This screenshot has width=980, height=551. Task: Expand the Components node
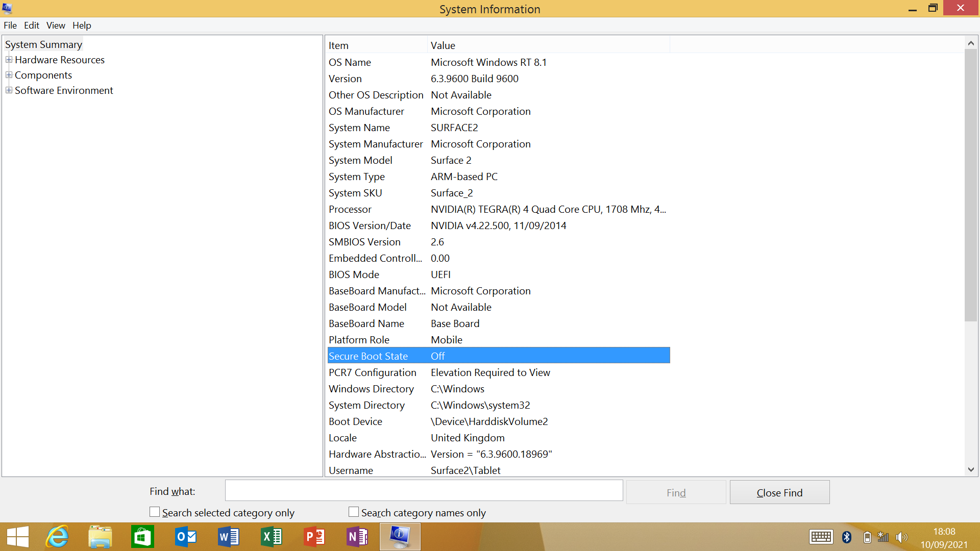pyautogui.click(x=9, y=75)
